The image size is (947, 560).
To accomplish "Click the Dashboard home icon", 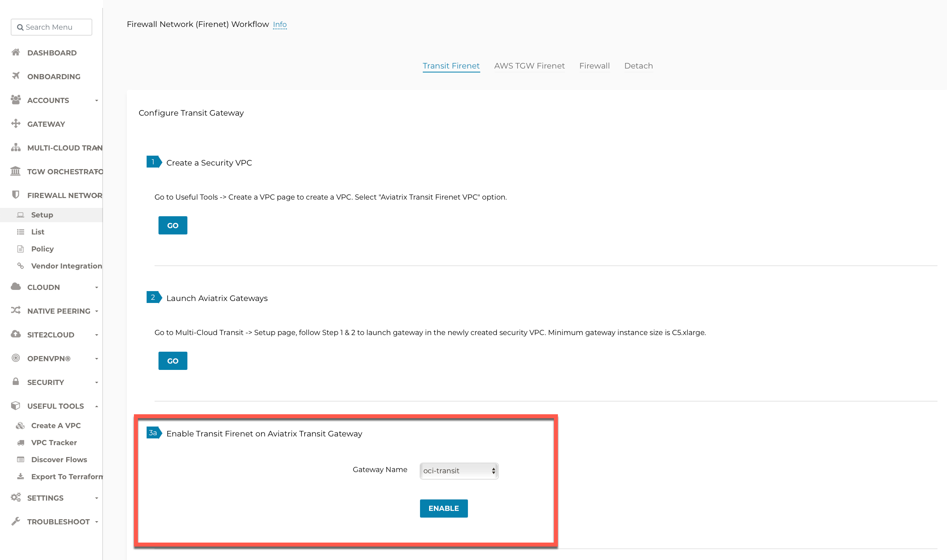I will [16, 52].
